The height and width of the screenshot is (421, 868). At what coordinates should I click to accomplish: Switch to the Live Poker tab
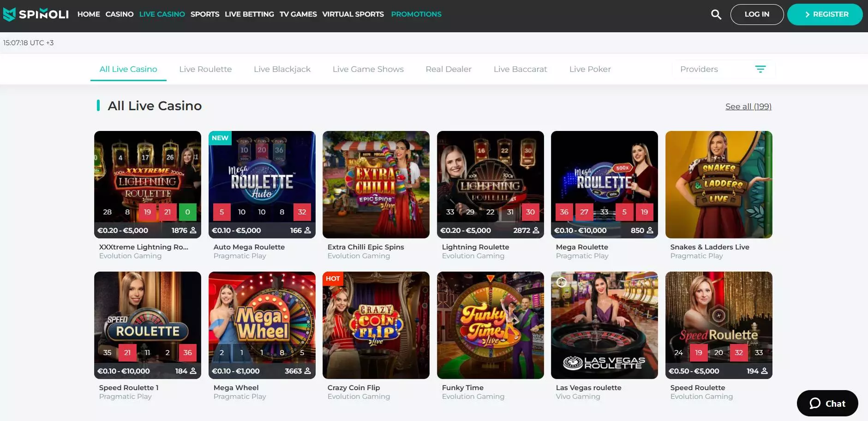click(590, 69)
